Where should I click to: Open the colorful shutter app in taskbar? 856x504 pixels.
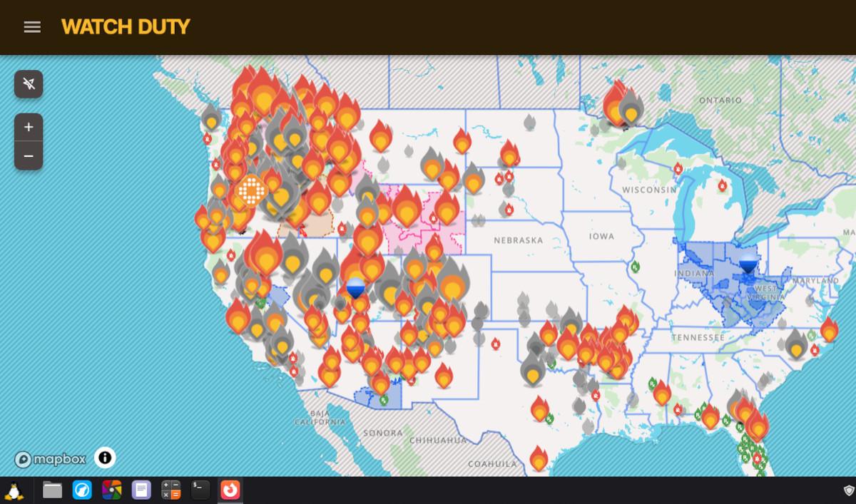pos(112,490)
